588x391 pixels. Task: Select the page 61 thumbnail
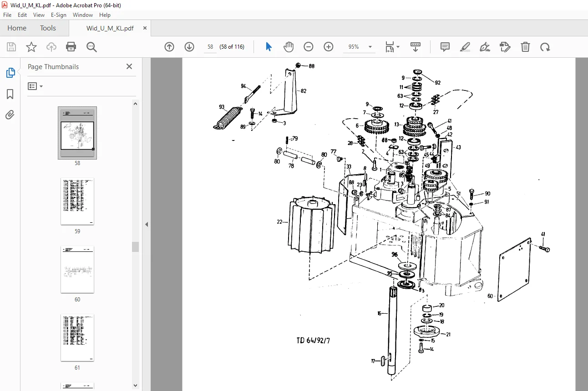pos(77,338)
